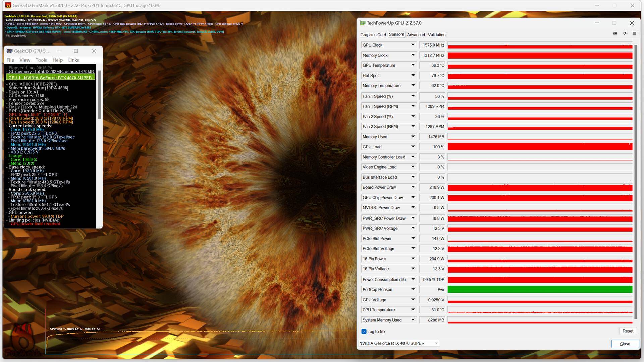
Task: Click the FurMark taskbar application icon
Action: pos(5,4)
